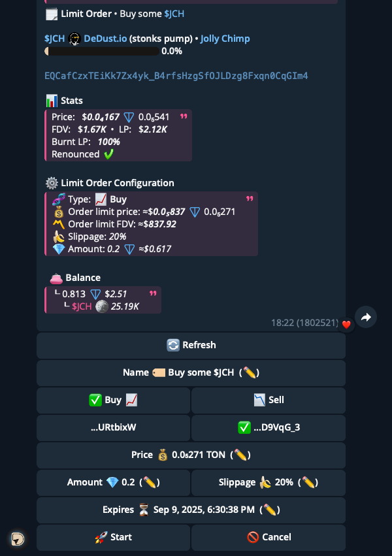
Task: Select the Sell order type
Action: (x=269, y=401)
